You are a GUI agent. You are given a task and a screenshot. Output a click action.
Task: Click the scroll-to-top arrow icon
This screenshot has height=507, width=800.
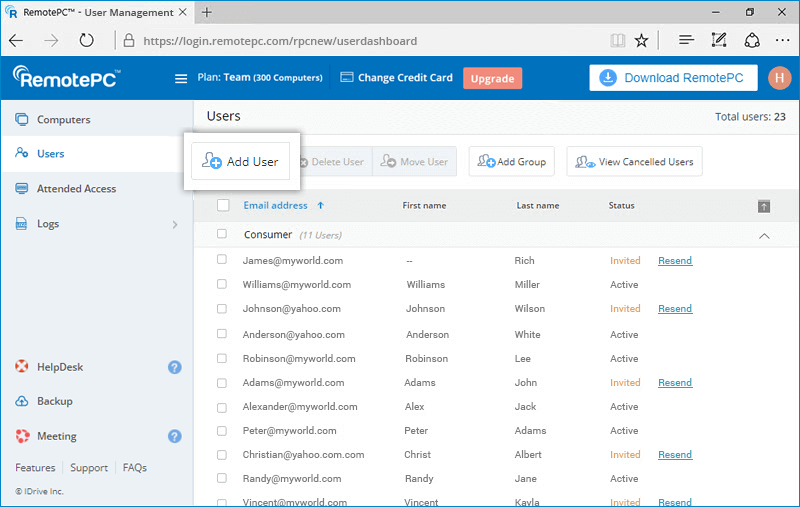click(x=764, y=207)
